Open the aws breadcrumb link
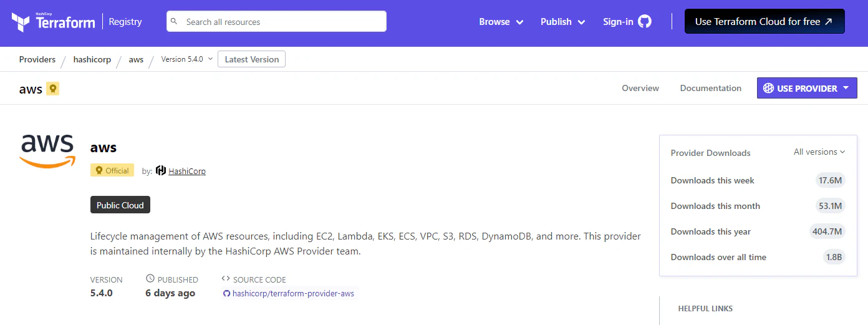Screen dimensions: 868x325 136,59
